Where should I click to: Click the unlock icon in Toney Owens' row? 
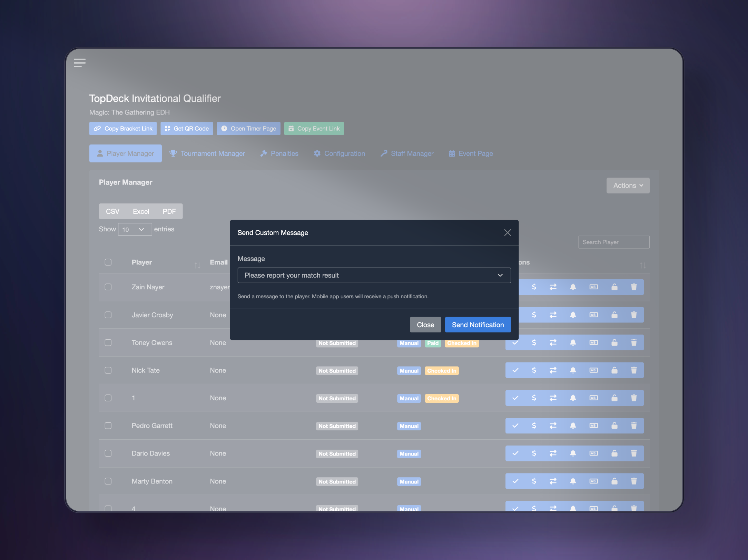[x=614, y=343]
